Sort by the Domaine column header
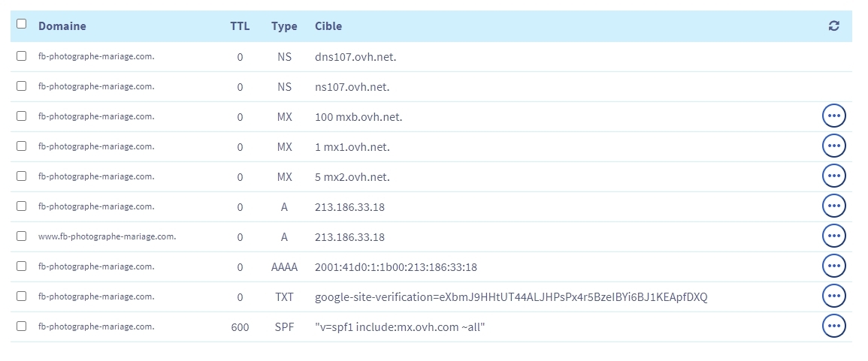868x361 pixels. pos(62,26)
